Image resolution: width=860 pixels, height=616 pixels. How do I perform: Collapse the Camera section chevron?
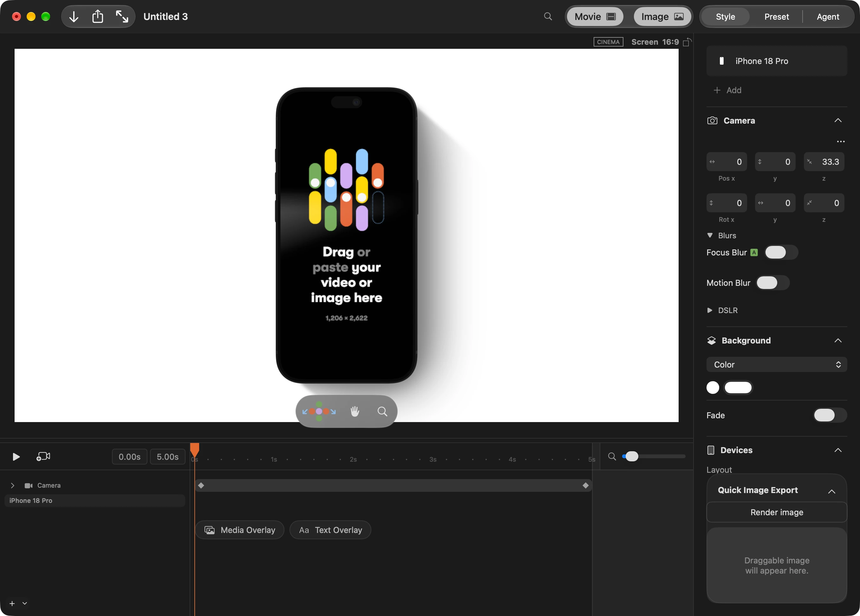(838, 120)
